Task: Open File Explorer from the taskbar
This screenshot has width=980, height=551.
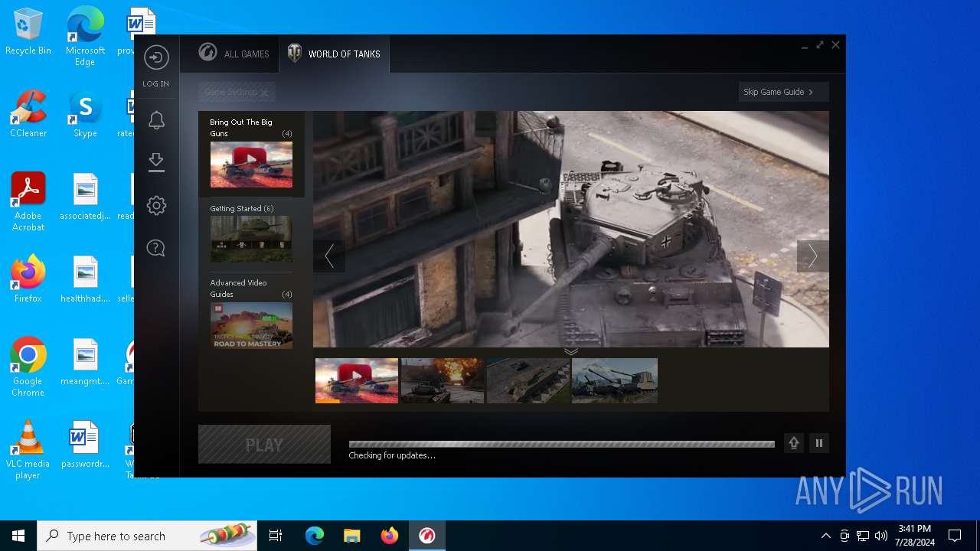Action: (352, 536)
